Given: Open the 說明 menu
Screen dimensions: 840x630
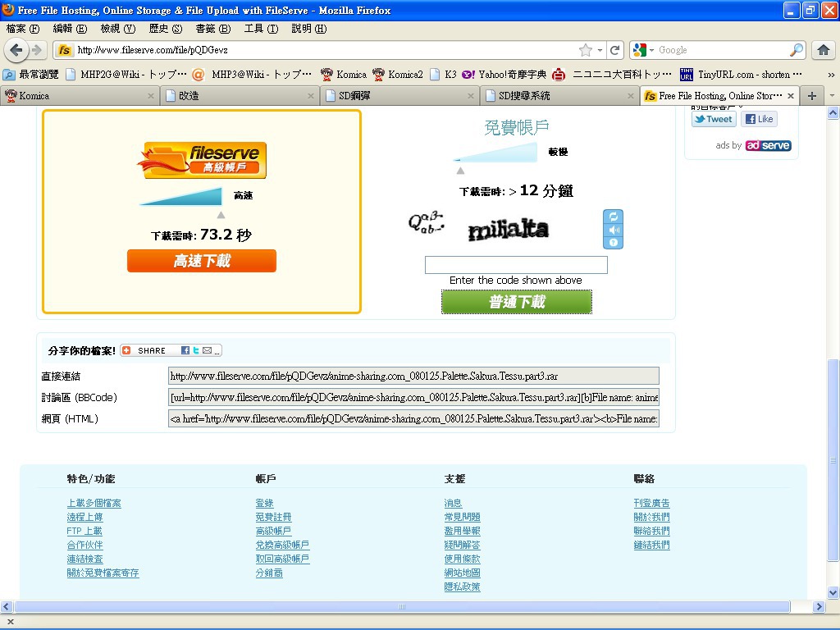Looking at the screenshot, I should point(309,29).
